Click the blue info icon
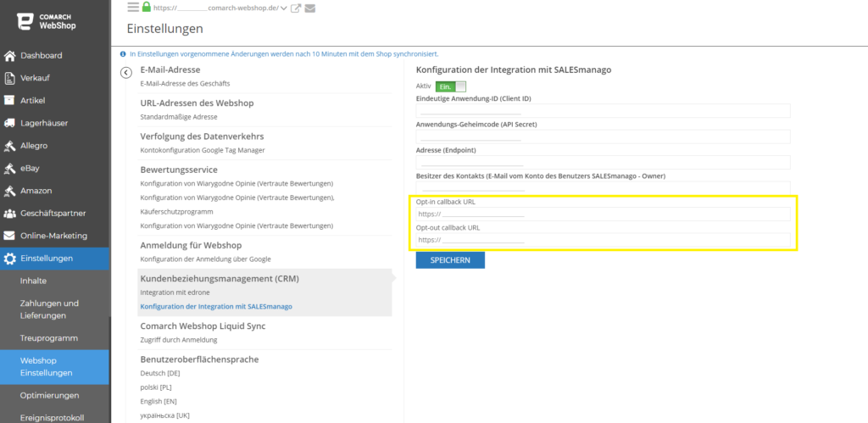The width and height of the screenshot is (868, 423). (x=123, y=54)
